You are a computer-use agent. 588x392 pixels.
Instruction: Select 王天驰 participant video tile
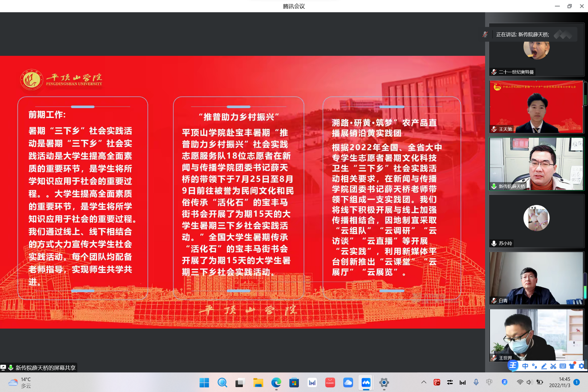[537, 107]
